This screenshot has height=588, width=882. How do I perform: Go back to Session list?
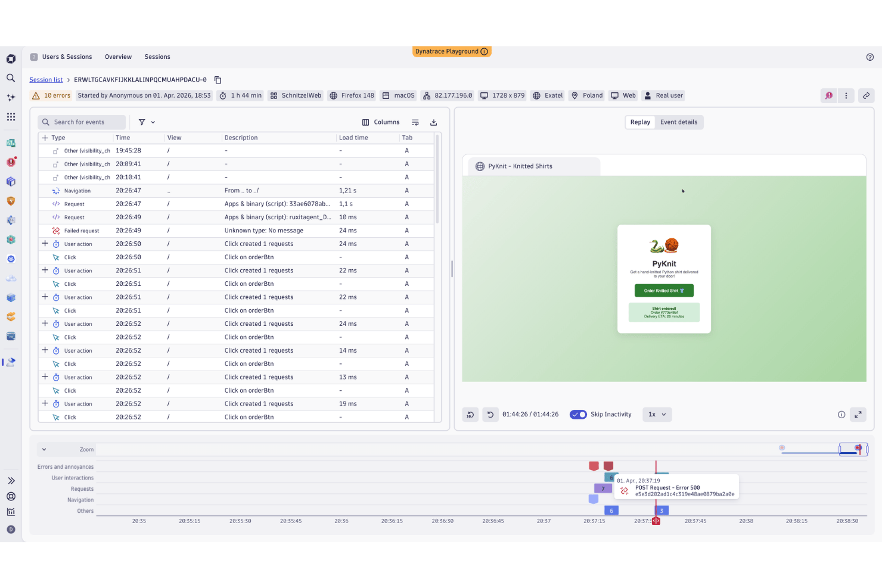tap(46, 80)
